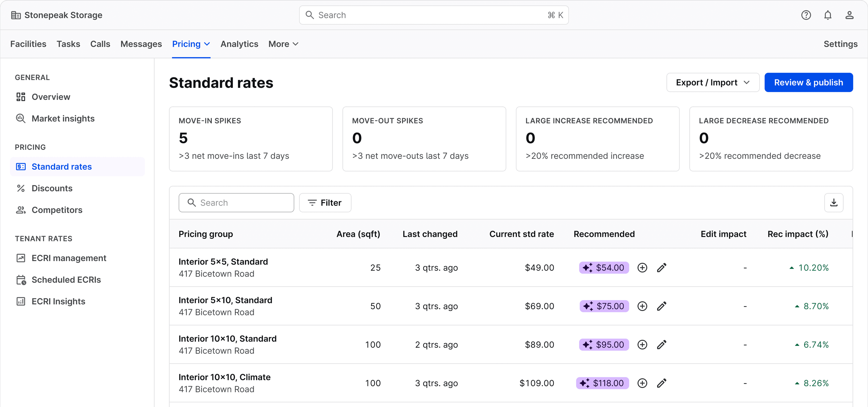Click the plus circle for Interior 10×10, Standard
This screenshot has width=868, height=407.
point(642,345)
